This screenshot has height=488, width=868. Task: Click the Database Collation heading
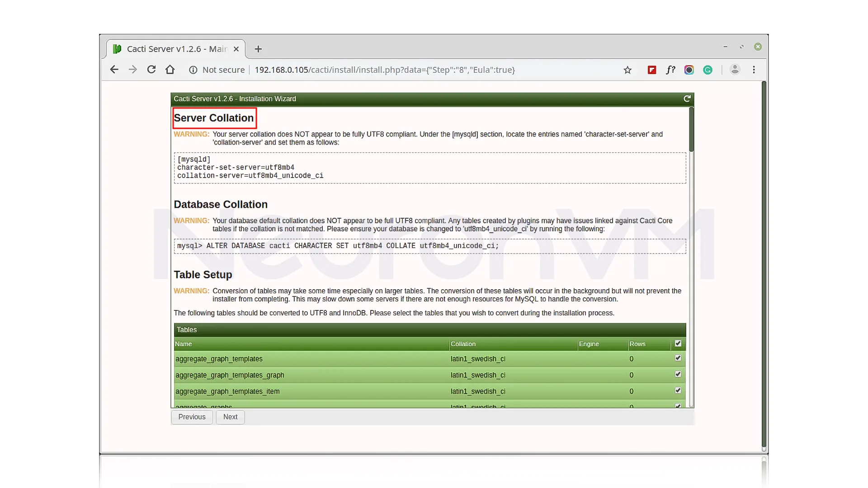(x=221, y=204)
